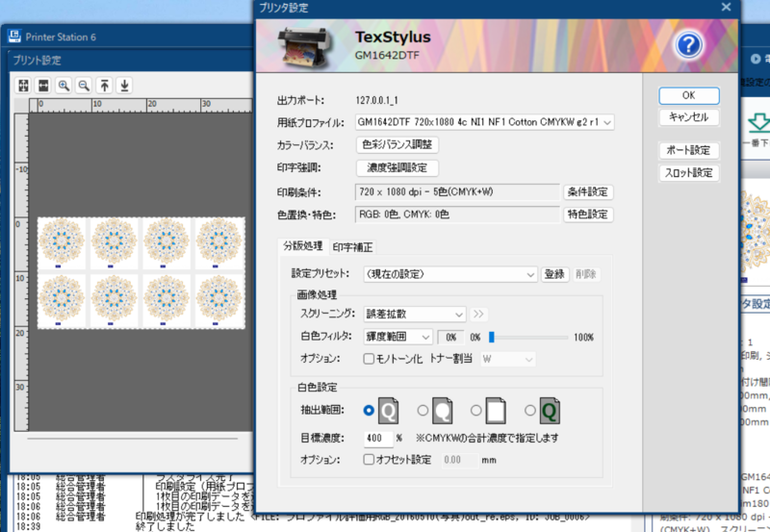
Task: Select first white extraction range option
Action: 369,410
